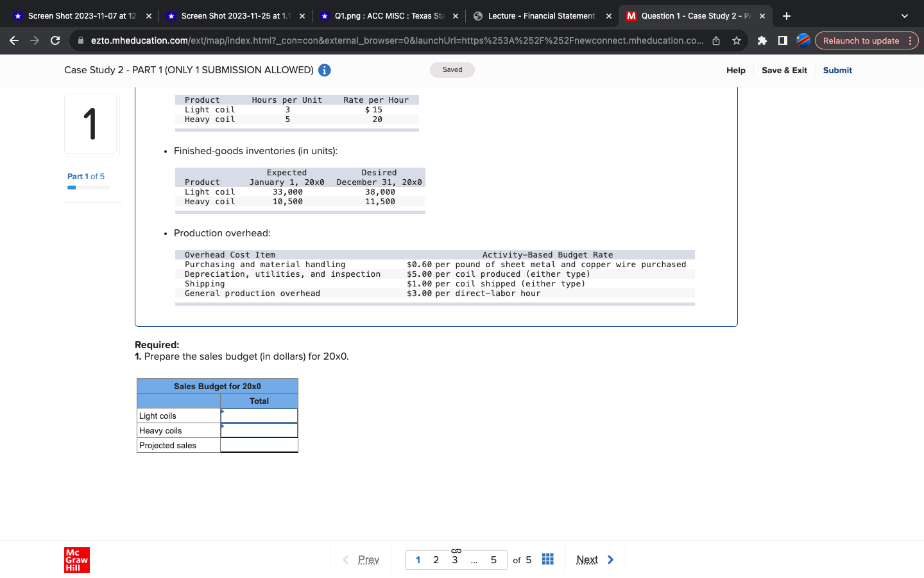924x578 pixels.
Task: Jump to question page 1
Action: [x=418, y=560]
